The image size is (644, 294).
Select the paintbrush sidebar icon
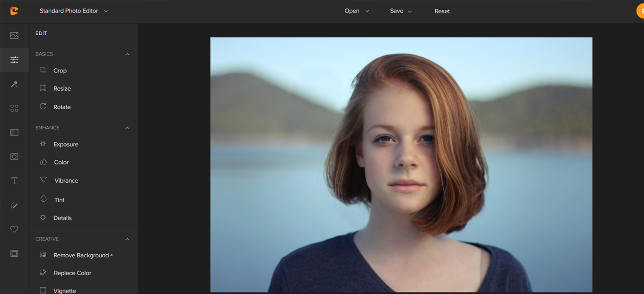pyautogui.click(x=14, y=205)
